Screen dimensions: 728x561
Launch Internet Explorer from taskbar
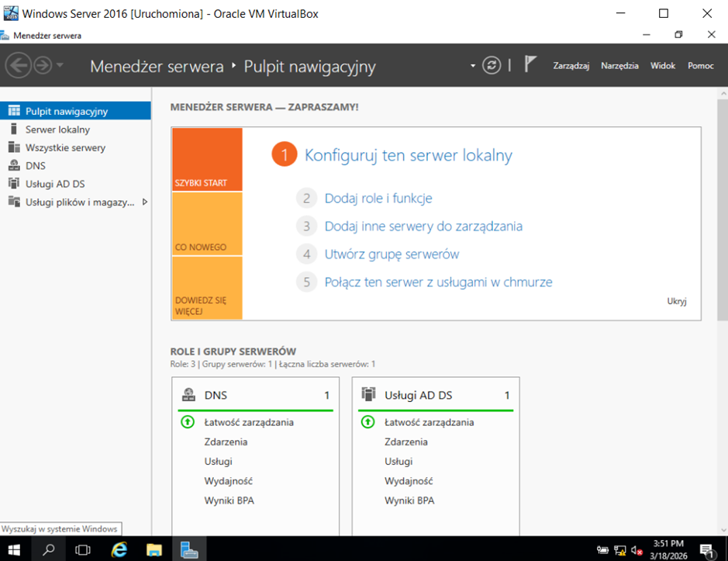pos(119,549)
